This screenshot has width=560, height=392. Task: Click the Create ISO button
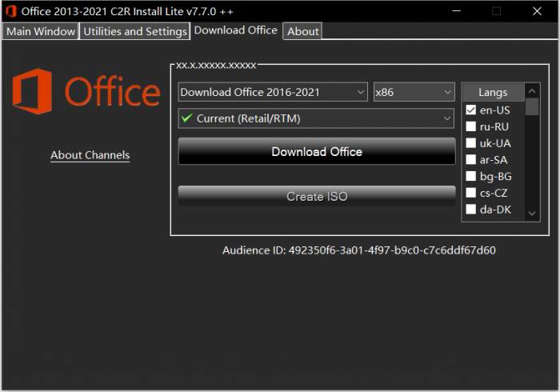coord(317,196)
